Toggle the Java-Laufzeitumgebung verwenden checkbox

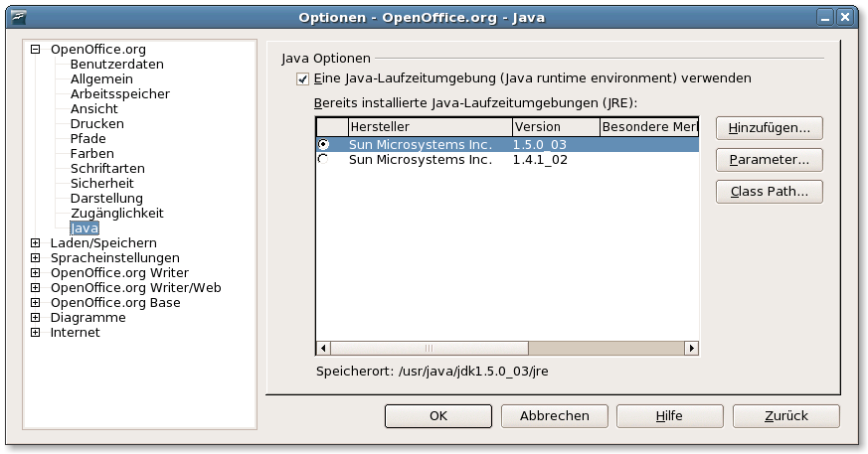(302, 79)
